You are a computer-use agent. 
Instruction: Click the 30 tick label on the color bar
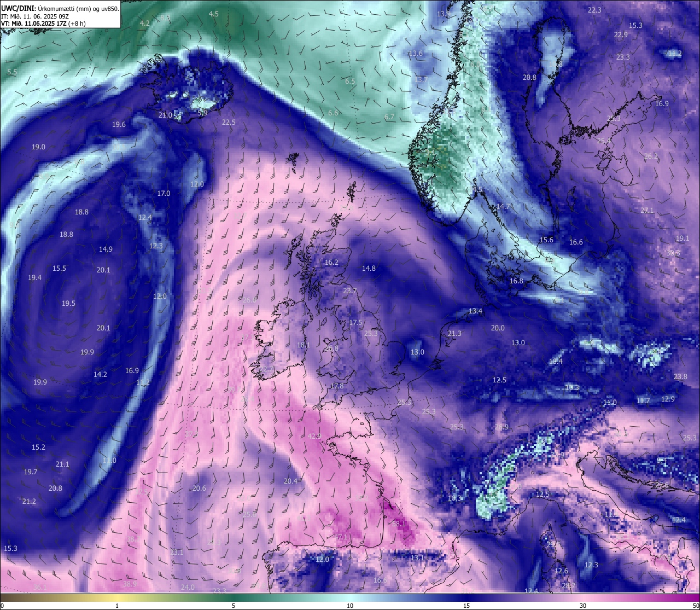tap(583, 606)
